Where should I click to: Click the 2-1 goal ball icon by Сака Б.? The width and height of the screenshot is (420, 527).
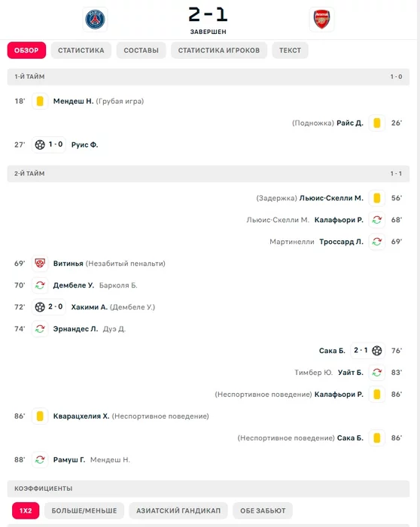point(377,351)
